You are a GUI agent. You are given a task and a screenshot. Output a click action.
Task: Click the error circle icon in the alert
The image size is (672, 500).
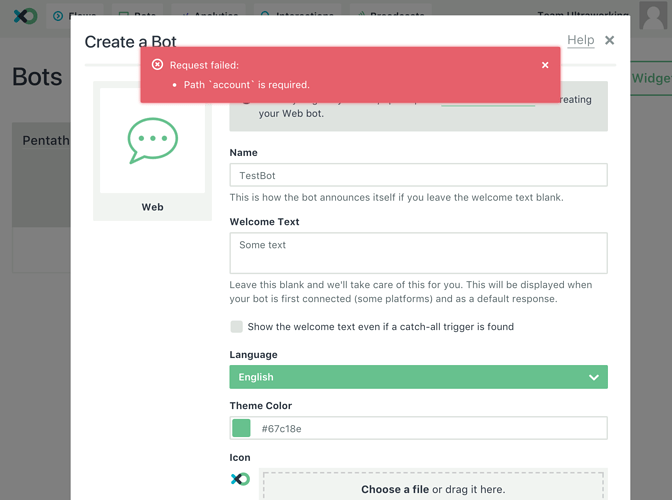tap(157, 65)
